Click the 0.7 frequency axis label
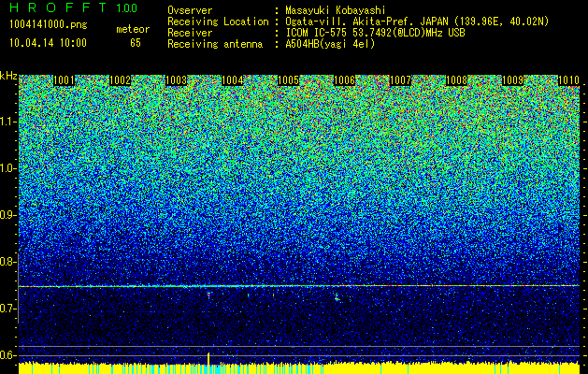Screen dimensions: 588x374 click(x=8, y=309)
